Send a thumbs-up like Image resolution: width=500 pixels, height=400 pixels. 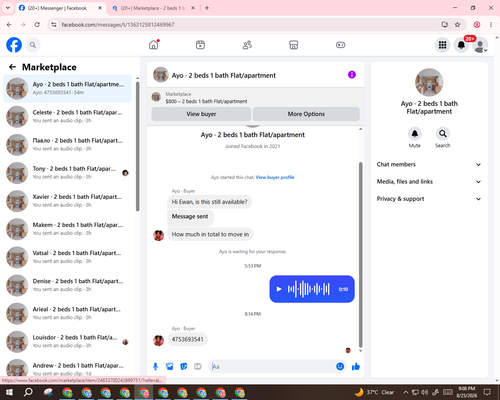[356, 367]
